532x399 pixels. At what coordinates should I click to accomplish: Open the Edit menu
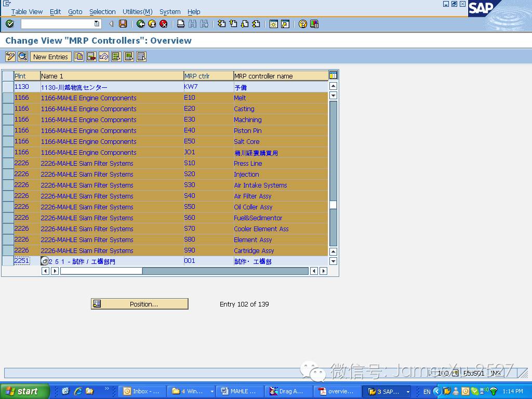point(55,11)
